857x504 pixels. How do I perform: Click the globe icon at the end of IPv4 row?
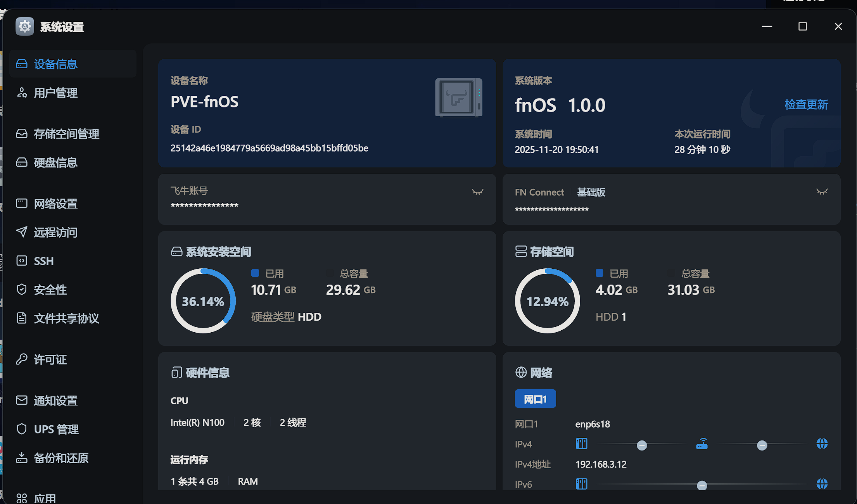(822, 444)
